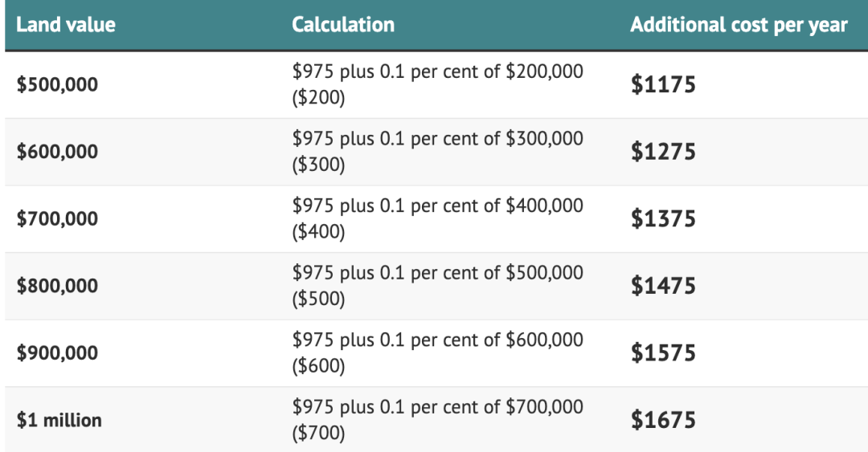The height and width of the screenshot is (452, 868).
Task: Click the Additional cost per year header
Action: (739, 26)
